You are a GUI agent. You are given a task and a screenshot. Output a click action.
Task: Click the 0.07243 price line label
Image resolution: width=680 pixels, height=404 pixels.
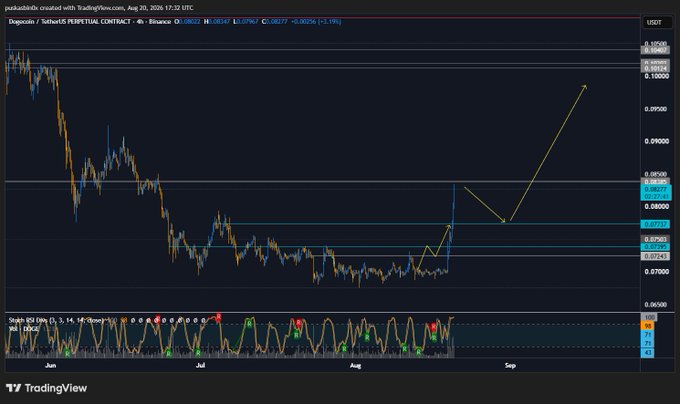tap(655, 256)
